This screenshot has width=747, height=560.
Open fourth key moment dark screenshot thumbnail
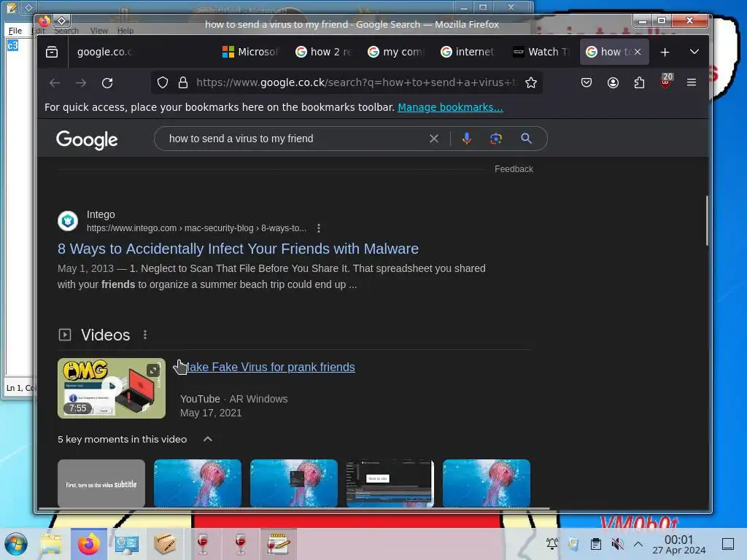390,483
